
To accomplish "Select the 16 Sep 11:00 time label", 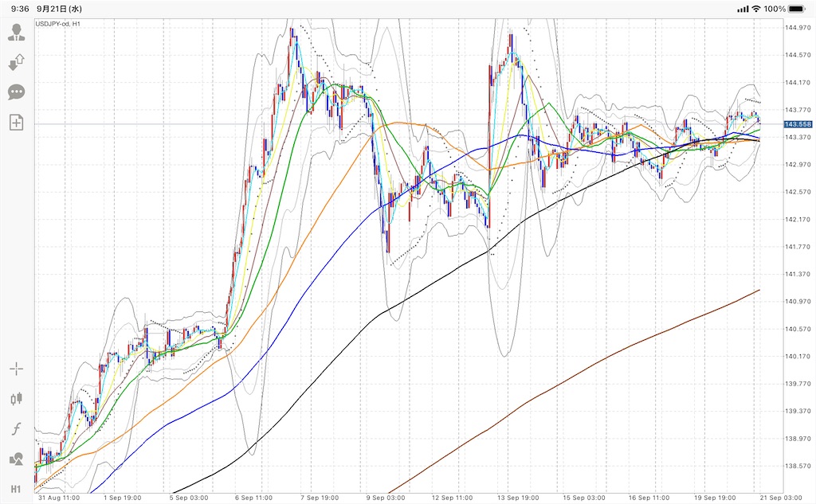I will pyautogui.click(x=649, y=498).
